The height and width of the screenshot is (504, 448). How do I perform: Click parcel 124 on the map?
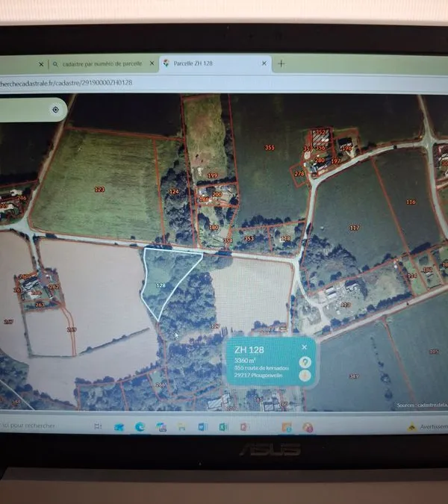pyautogui.click(x=174, y=191)
